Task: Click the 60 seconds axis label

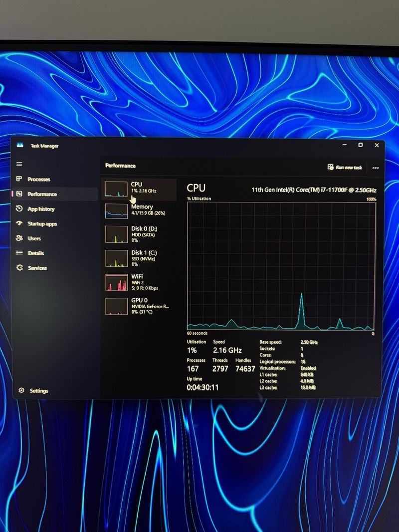Action: [197, 333]
